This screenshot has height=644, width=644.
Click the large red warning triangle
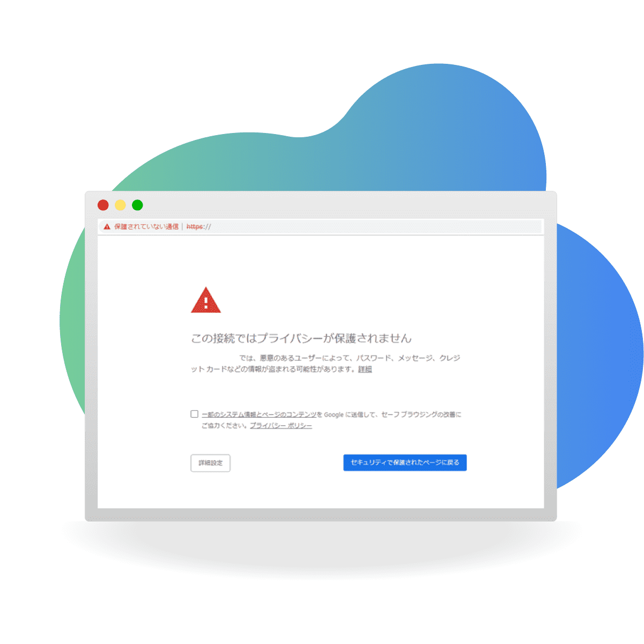206,300
